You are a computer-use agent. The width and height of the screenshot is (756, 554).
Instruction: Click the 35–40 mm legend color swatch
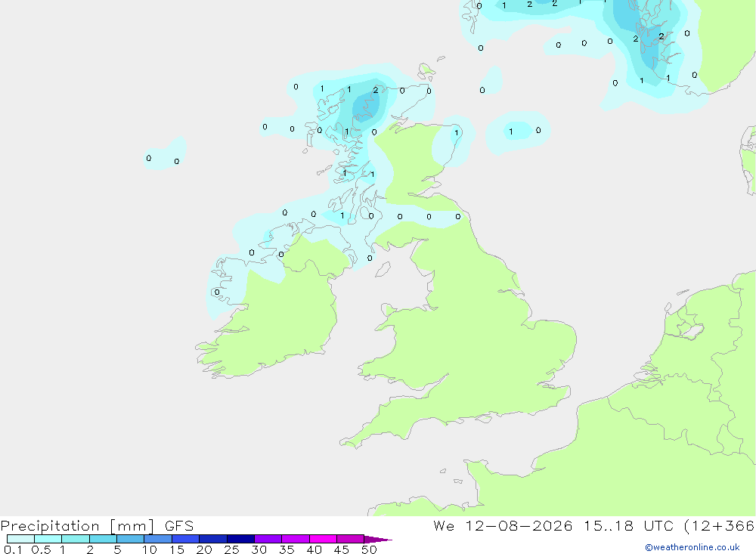[296, 539]
